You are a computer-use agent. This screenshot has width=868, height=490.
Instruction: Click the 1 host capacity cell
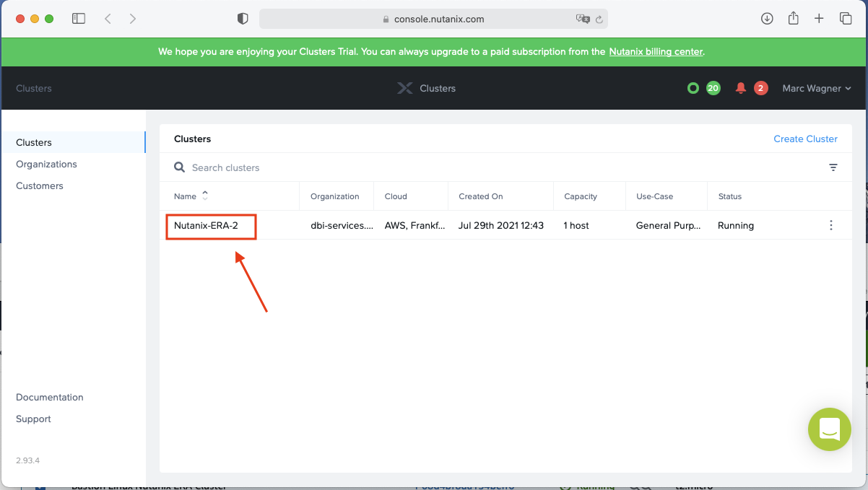click(576, 225)
